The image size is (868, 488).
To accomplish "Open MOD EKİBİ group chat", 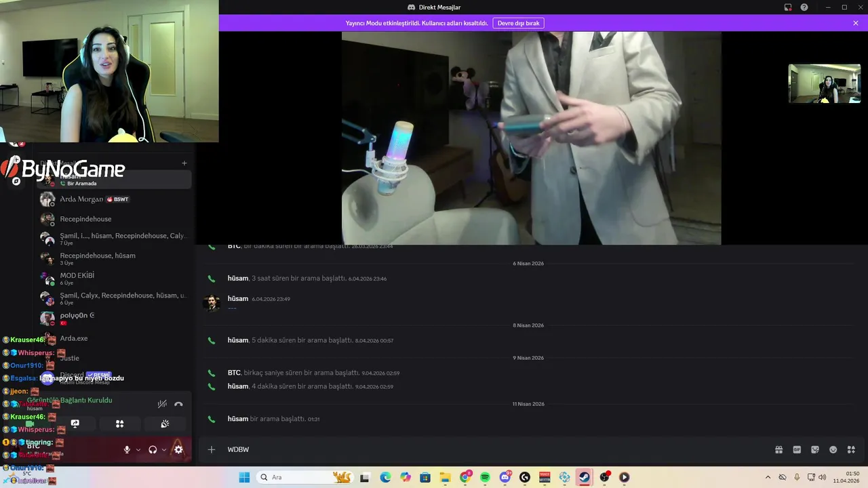I will tap(114, 279).
